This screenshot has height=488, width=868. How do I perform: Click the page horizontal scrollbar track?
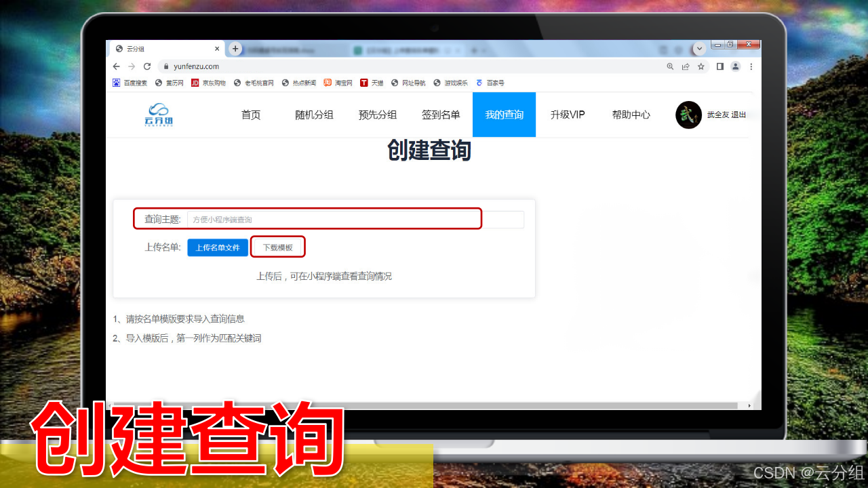click(x=427, y=405)
